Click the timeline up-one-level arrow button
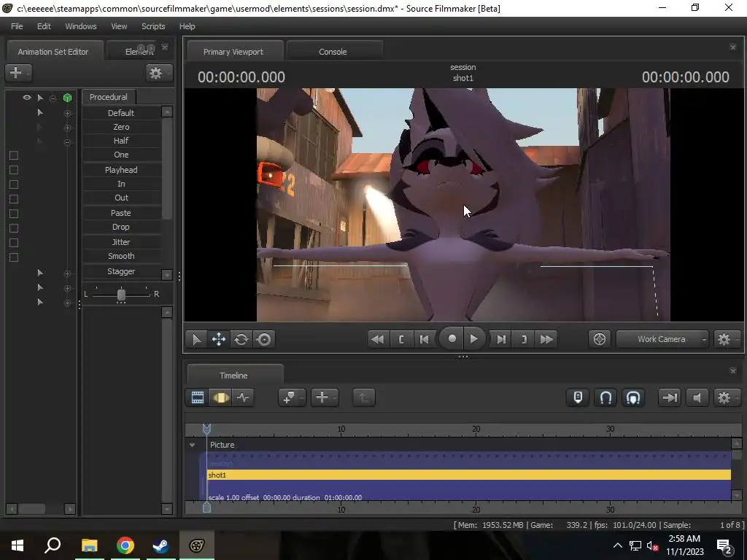Viewport: 747px width, 560px height. [364, 397]
